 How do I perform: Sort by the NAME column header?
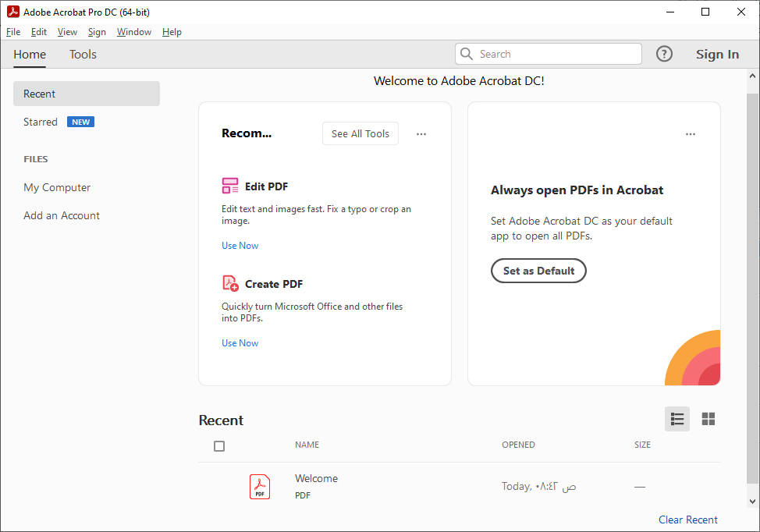coord(307,445)
